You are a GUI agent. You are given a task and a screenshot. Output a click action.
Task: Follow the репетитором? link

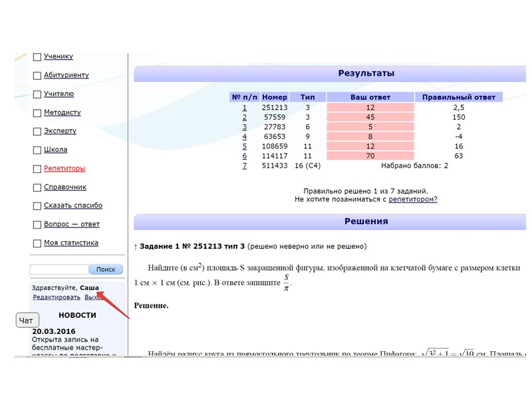(413, 199)
